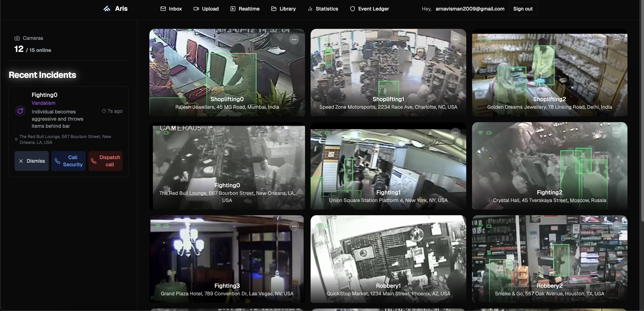
Task: Open the Inbox tab
Action: [171, 9]
